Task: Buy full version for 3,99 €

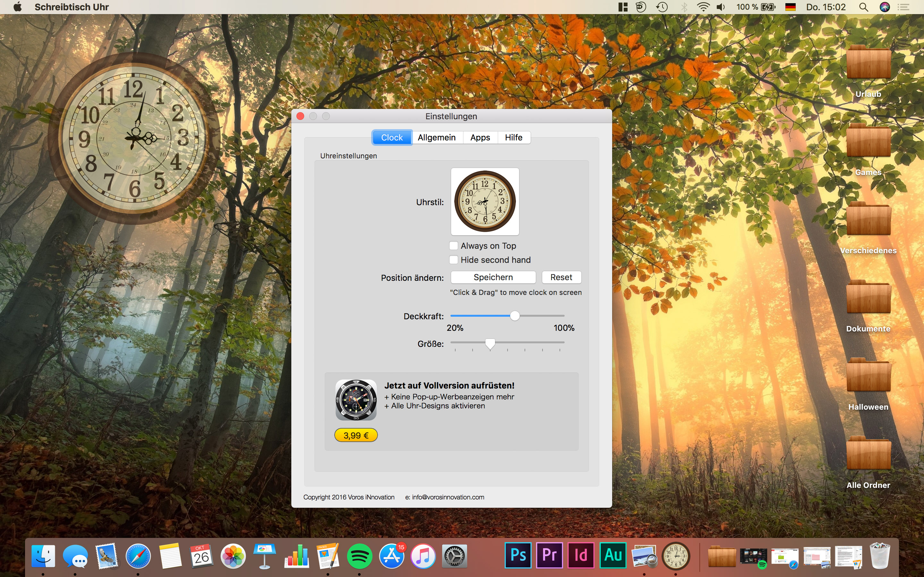Action: click(x=356, y=435)
